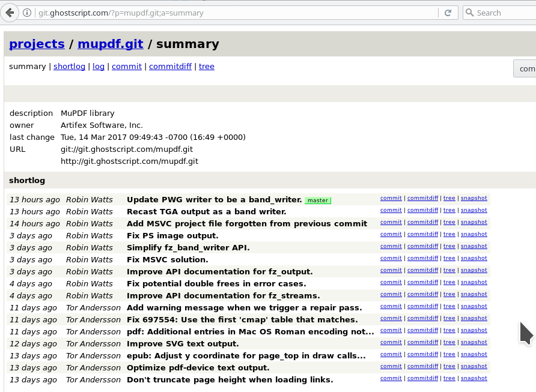Click commit link for fz_streams documentation row
The width and height of the screenshot is (536, 392).
tap(391, 294)
